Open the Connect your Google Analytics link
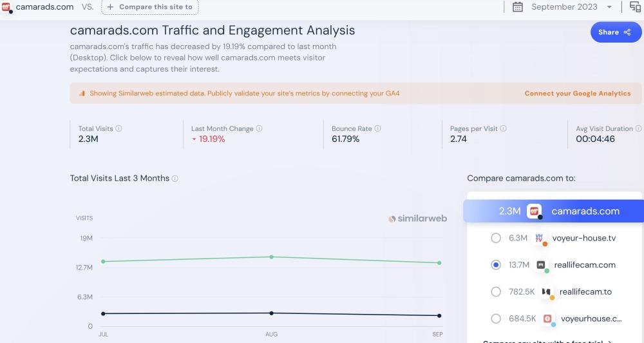The image size is (644, 343). [578, 93]
